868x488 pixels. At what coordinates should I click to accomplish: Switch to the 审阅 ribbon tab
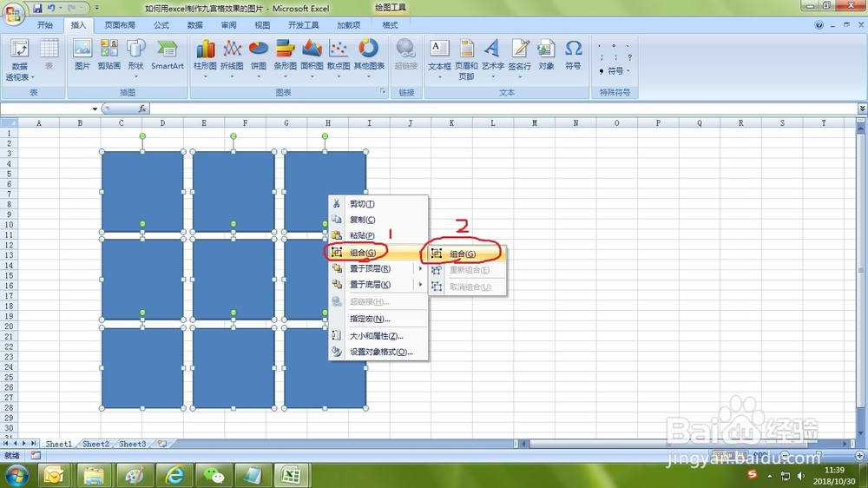click(x=228, y=25)
